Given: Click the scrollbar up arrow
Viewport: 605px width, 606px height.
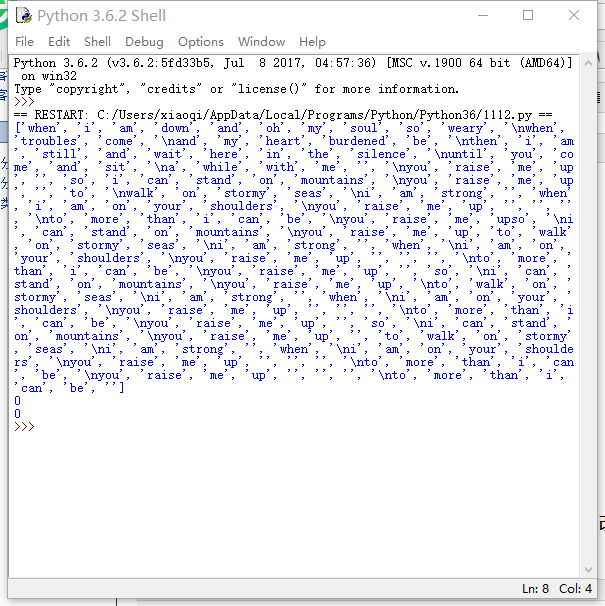Looking at the screenshot, I should tap(588, 63).
